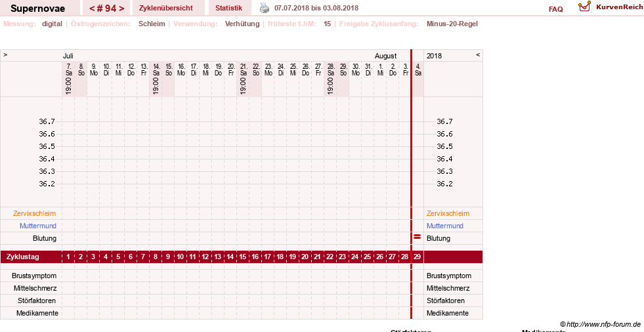Click the Zyklustag header label

point(22,257)
